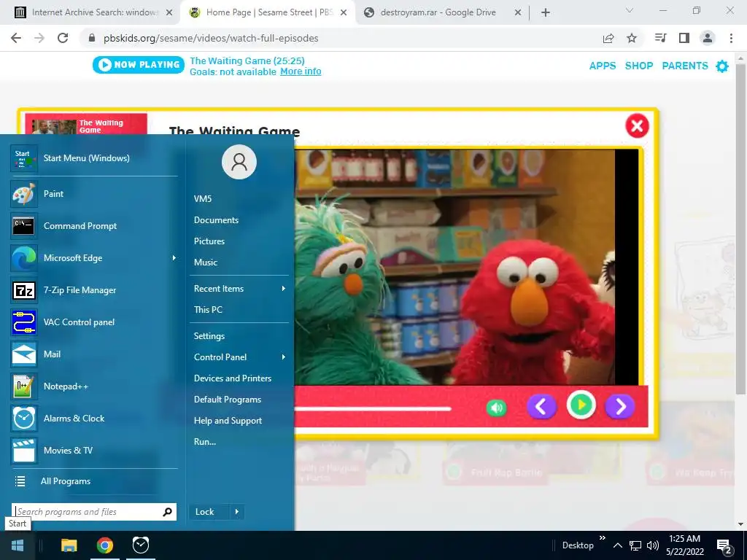Show hidden tray icons chevron
Image resolution: width=747 pixels, height=560 pixels.
(617, 545)
